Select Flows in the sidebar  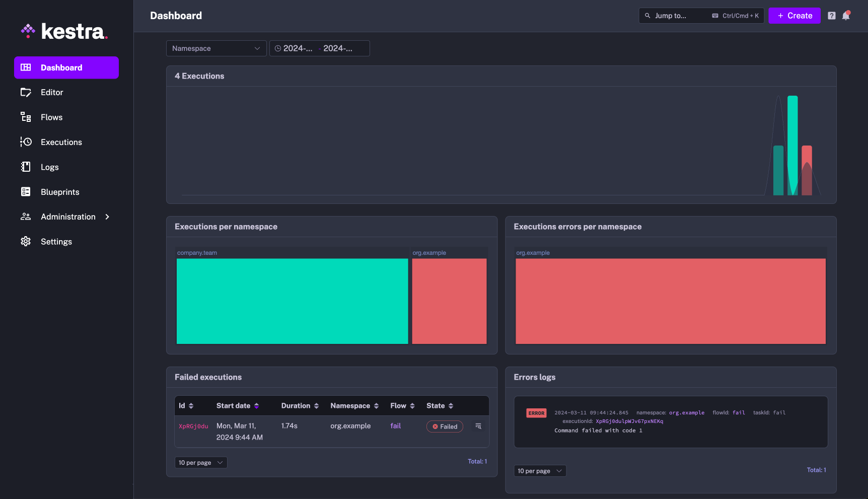click(x=51, y=117)
